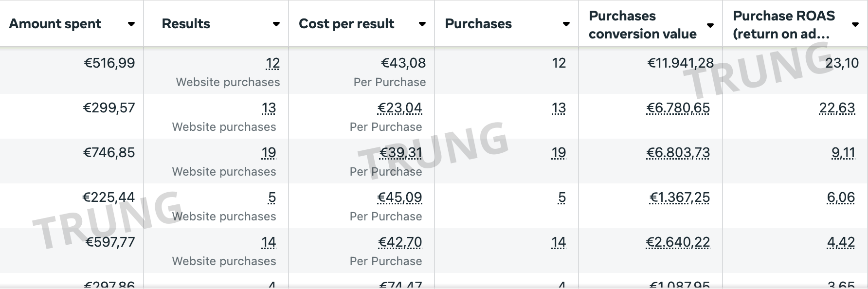Screen dimensions: 868x289
Task: Click the 12 results link in first row
Action: pyautogui.click(x=272, y=63)
